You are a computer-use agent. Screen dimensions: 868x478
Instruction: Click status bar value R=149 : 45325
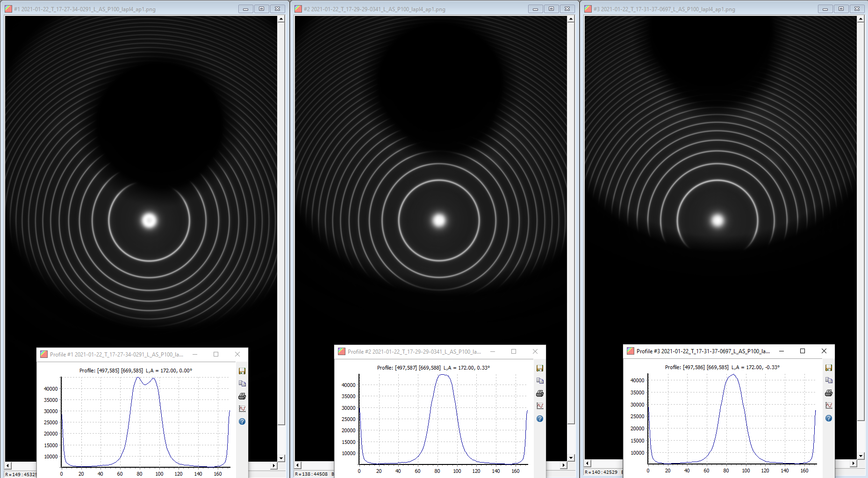click(x=21, y=474)
